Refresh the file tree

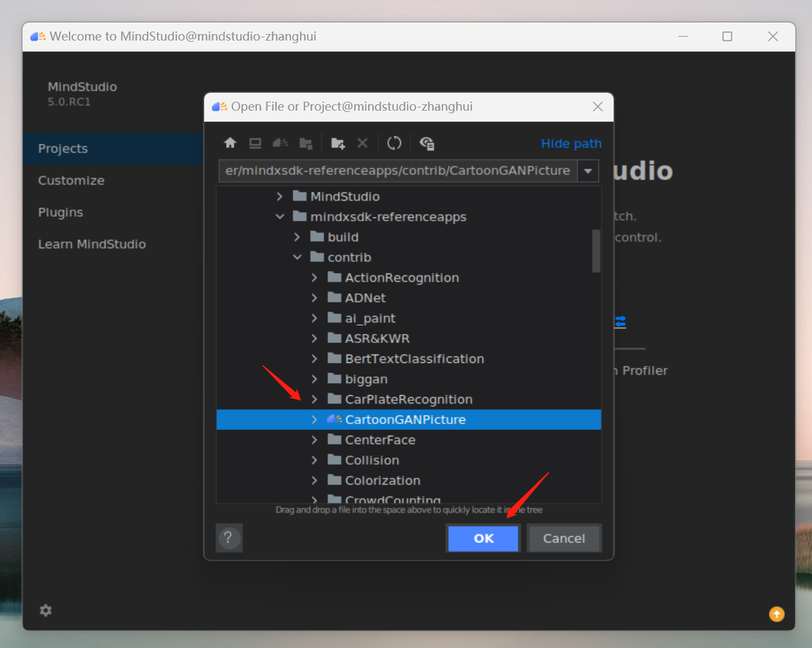pos(394,143)
